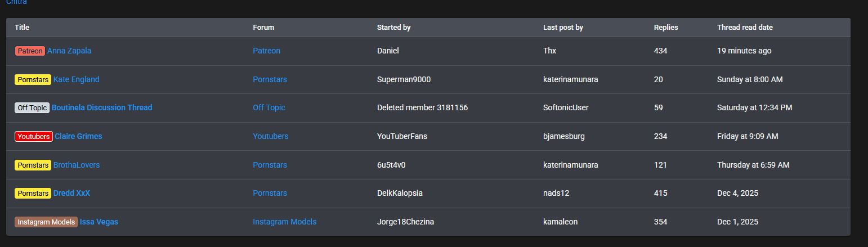Viewport: 868px width, 247px height.
Task: Click the Title column header
Action: coord(22,28)
